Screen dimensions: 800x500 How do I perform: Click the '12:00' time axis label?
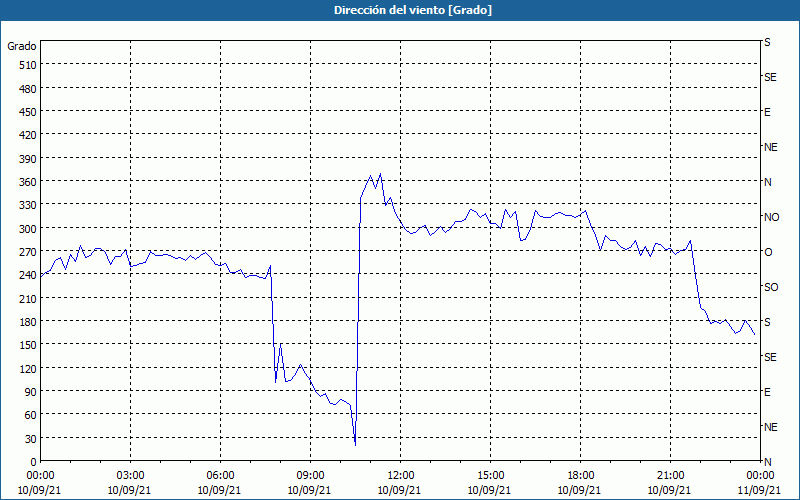400,476
